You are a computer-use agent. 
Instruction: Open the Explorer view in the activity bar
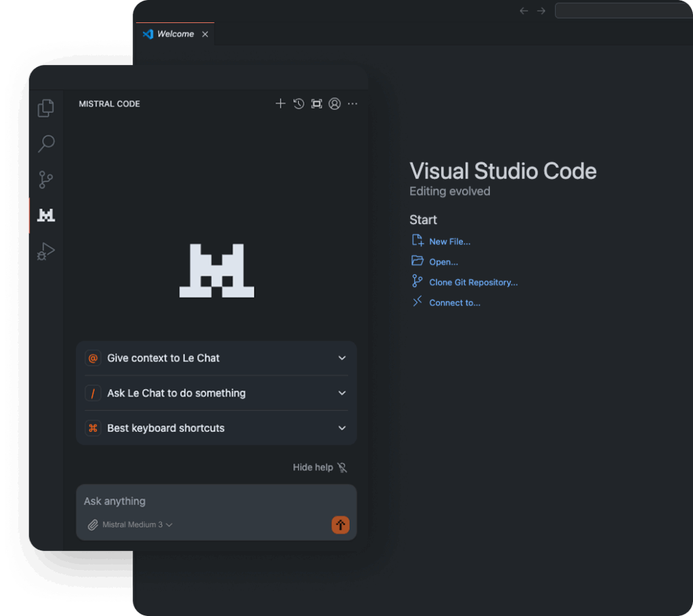(x=45, y=108)
